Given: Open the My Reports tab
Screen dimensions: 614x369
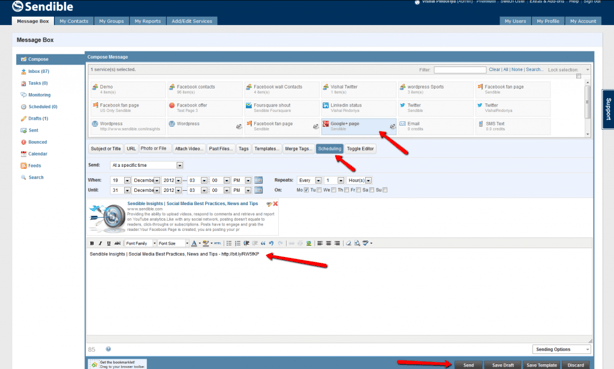Looking at the screenshot, I should [x=148, y=21].
